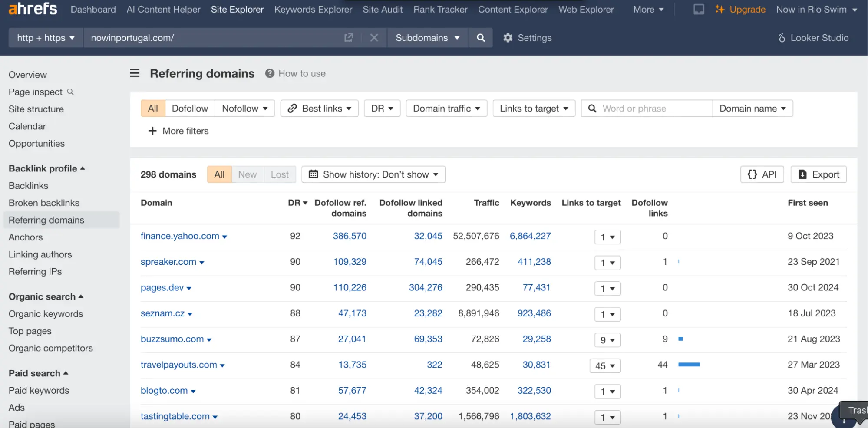This screenshot has height=428, width=868.
Task: Expand finance.yahoo.com domain menu arrow
Action: [x=224, y=237]
